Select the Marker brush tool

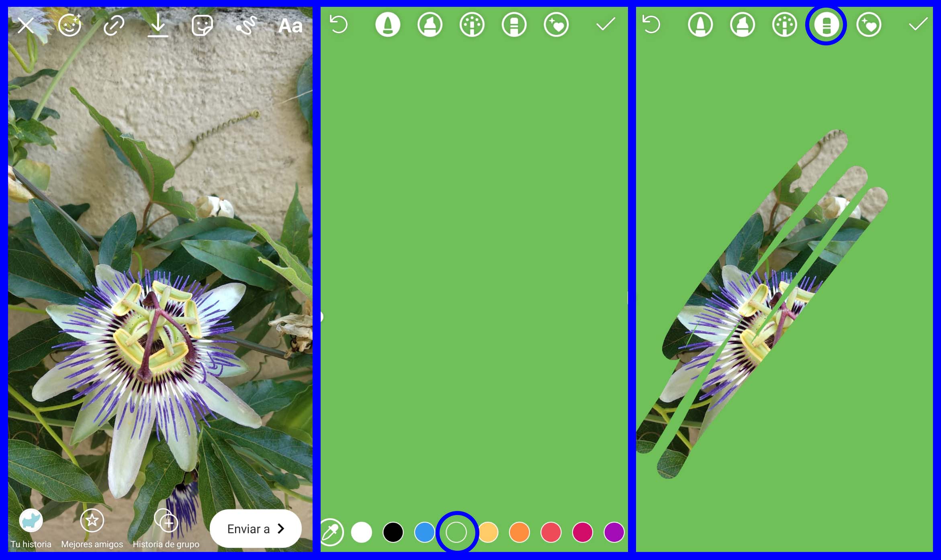coord(430,25)
